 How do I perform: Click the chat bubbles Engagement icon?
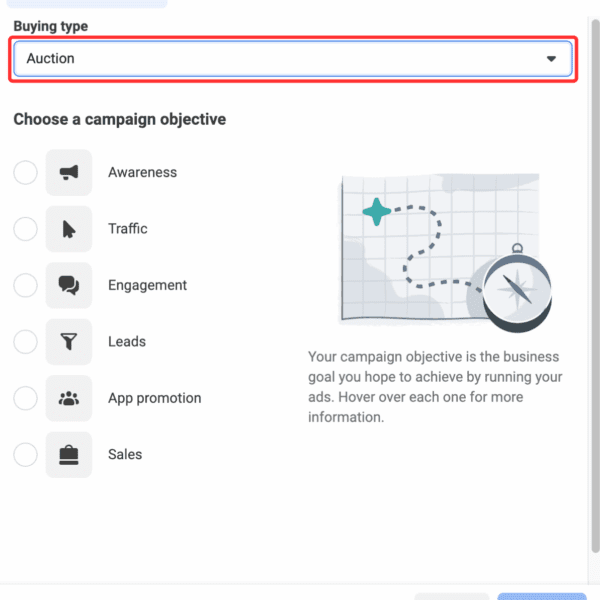(x=69, y=286)
